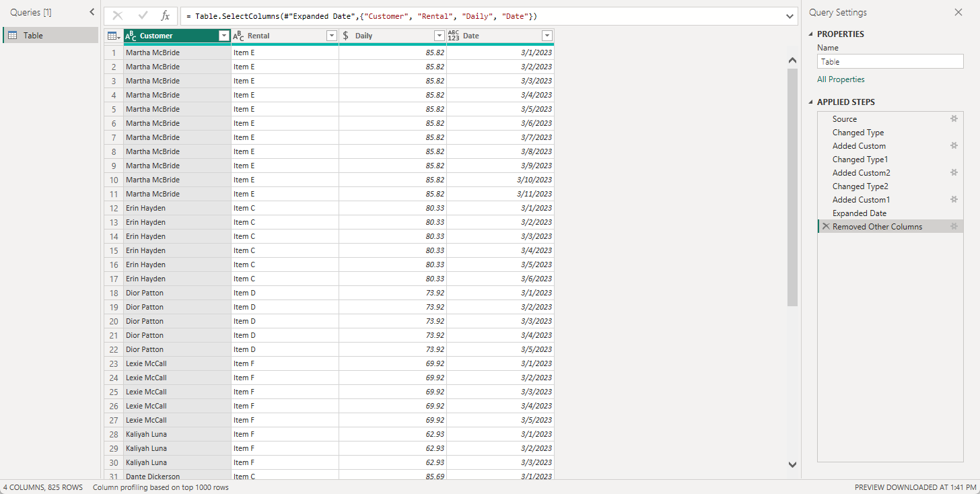The width and height of the screenshot is (980, 494).
Task: Delete the Removed Other Columns step
Action: (x=826, y=226)
